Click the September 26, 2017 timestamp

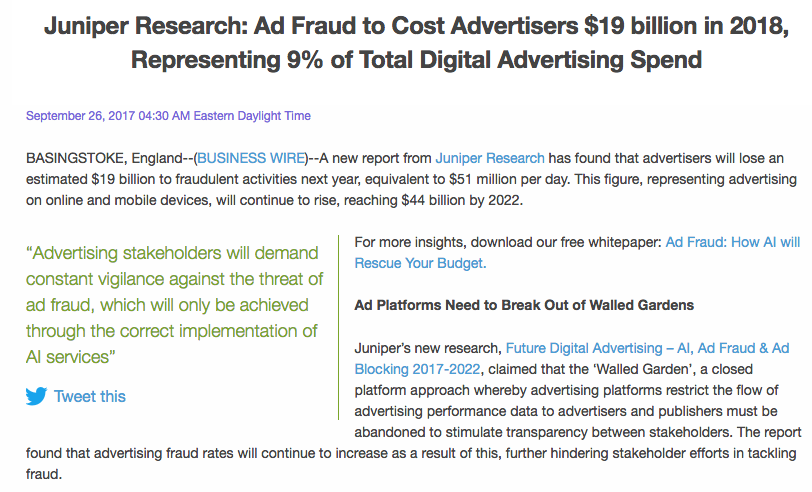pos(168,115)
